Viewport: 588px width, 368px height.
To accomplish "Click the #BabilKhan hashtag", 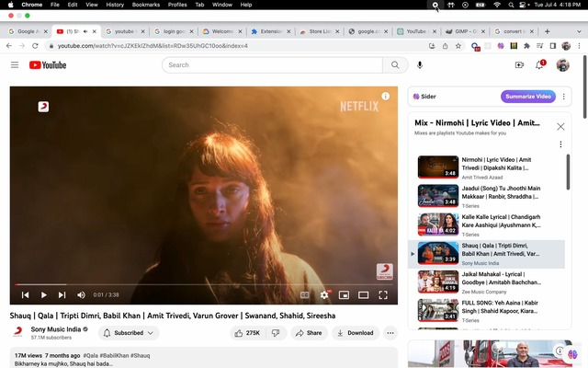I will pos(114,355).
